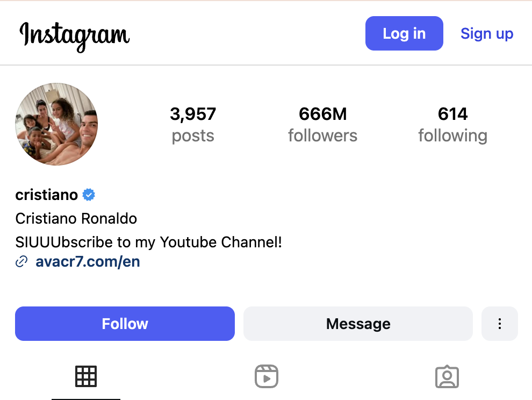Follow the cristiano account

(125, 324)
